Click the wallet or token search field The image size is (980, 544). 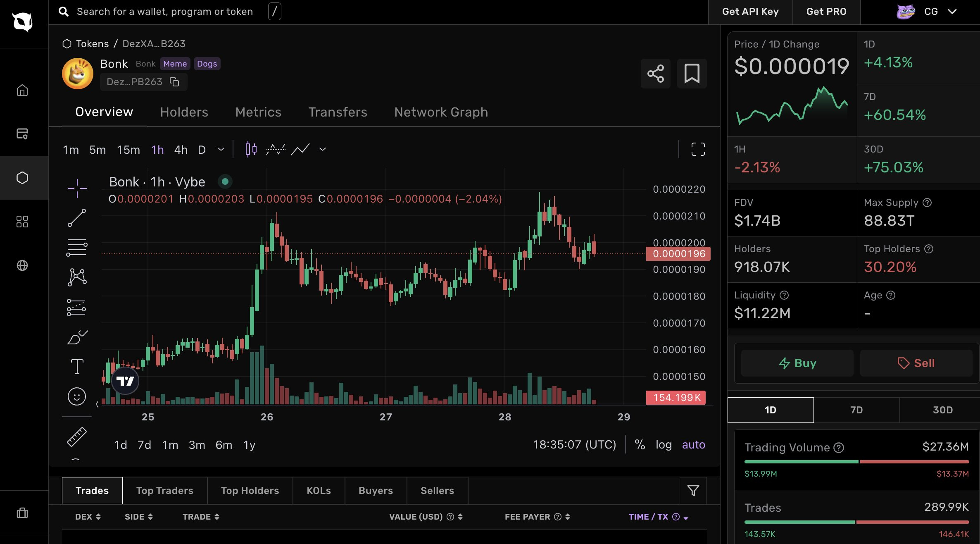pyautogui.click(x=164, y=12)
